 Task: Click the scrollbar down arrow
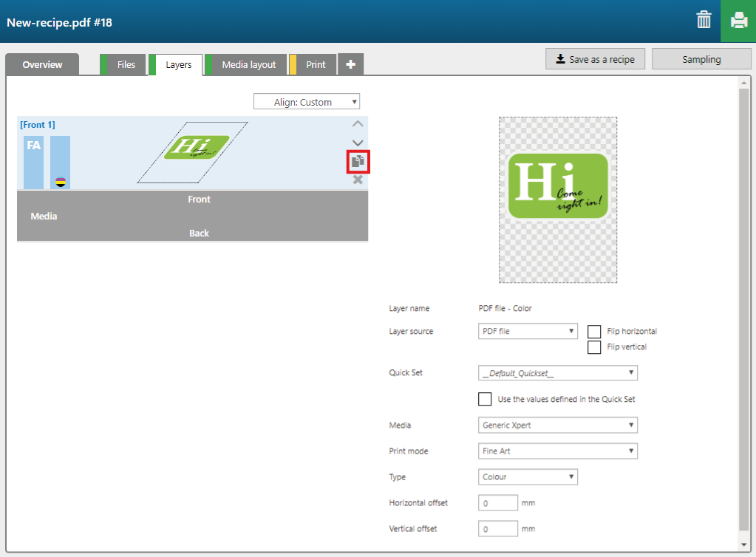(x=744, y=544)
